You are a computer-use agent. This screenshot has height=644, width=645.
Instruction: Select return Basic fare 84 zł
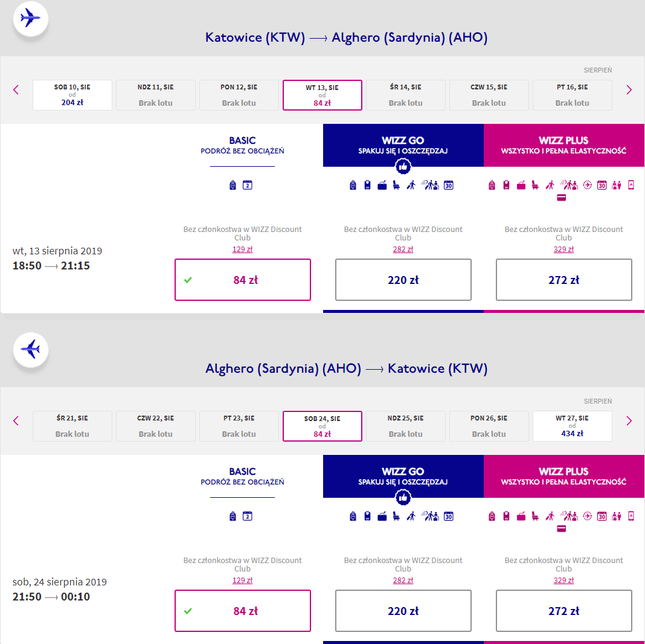[x=242, y=611]
